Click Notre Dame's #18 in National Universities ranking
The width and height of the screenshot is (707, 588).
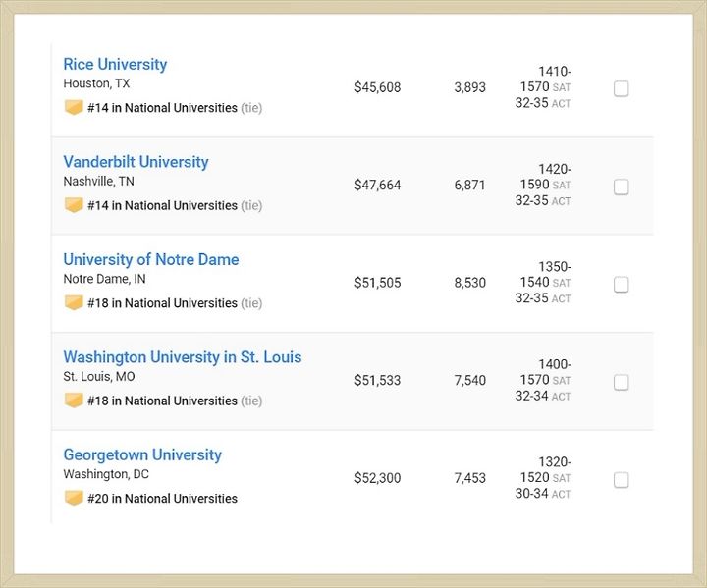point(162,303)
